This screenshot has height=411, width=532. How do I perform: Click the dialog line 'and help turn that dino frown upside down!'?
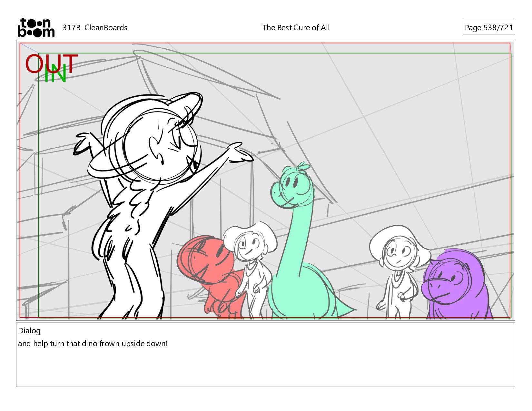click(x=93, y=344)
